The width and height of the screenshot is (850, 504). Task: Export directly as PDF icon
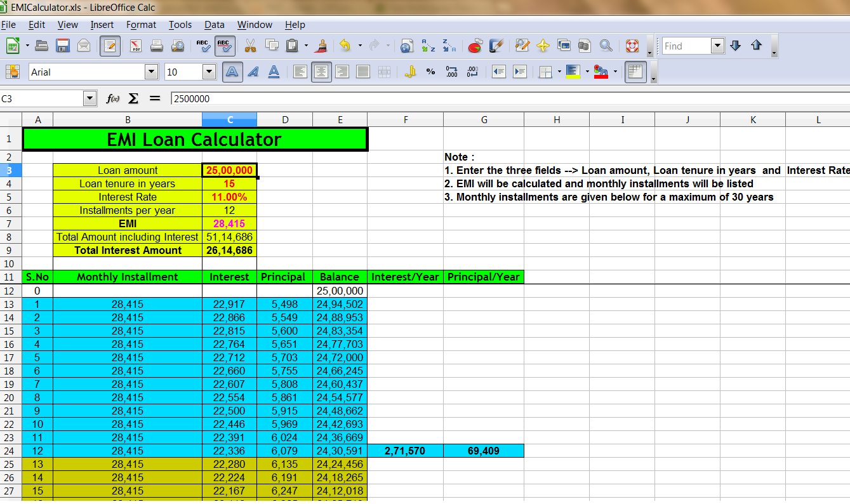click(x=136, y=46)
